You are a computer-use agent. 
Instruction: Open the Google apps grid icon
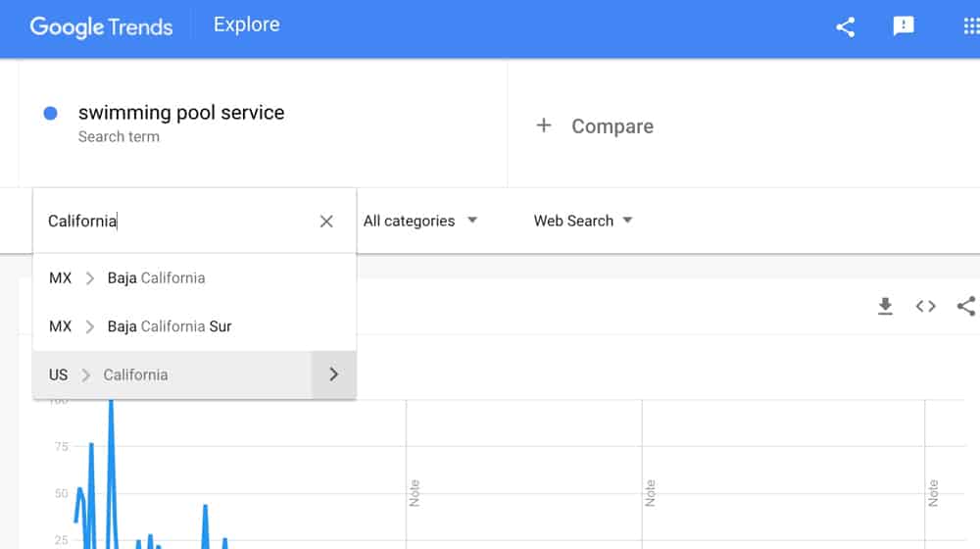[971, 26]
